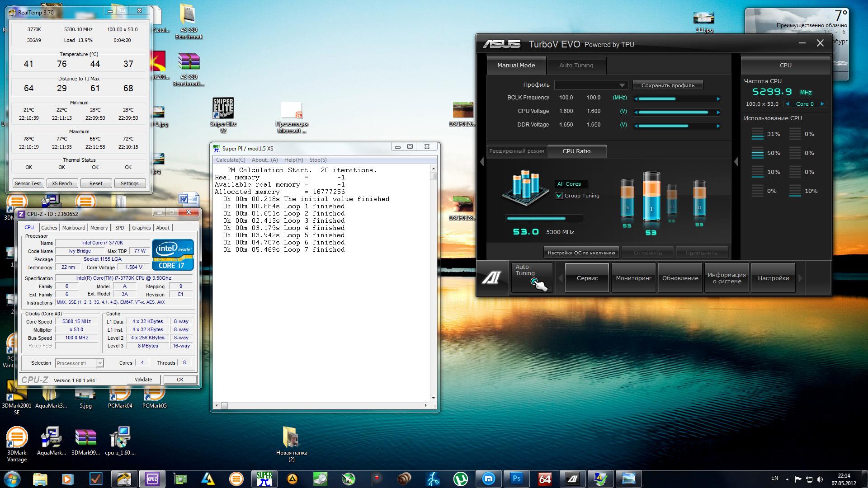The width and height of the screenshot is (868, 488).
Task: Click the Auto Tuning button with hand cursor icon
Action: pyautogui.click(x=532, y=278)
